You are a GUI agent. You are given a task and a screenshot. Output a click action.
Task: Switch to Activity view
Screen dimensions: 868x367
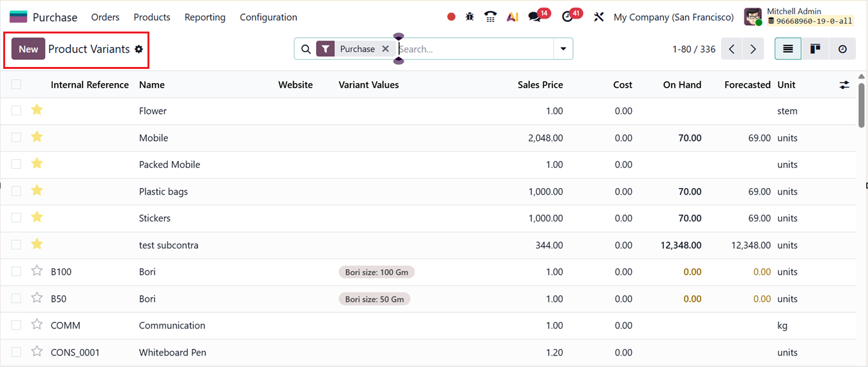pos(842,49)
